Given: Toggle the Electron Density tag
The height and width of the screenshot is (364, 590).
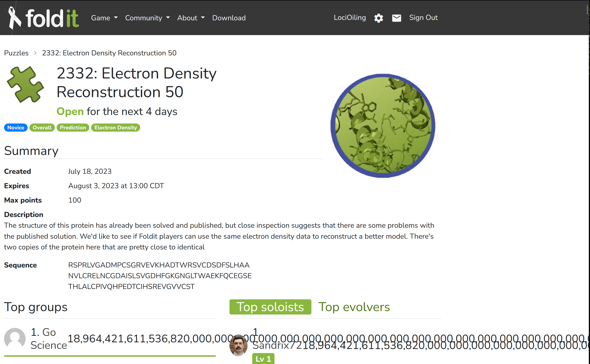Looking at the screenshot, I should (x=115, y=128).
